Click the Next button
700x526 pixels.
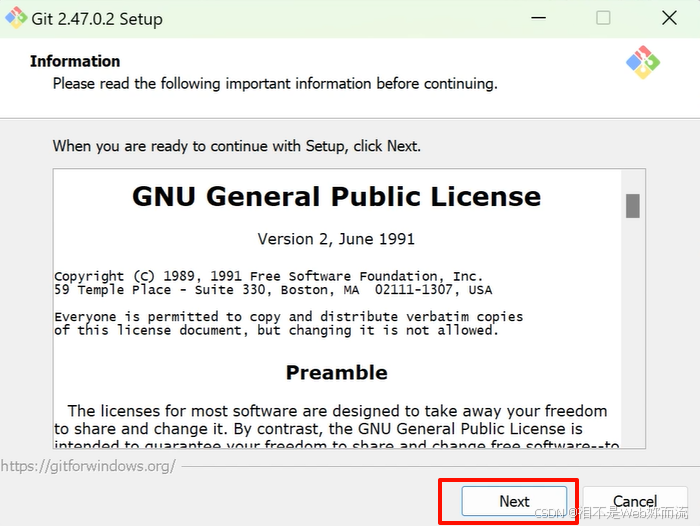click(514, 501)
